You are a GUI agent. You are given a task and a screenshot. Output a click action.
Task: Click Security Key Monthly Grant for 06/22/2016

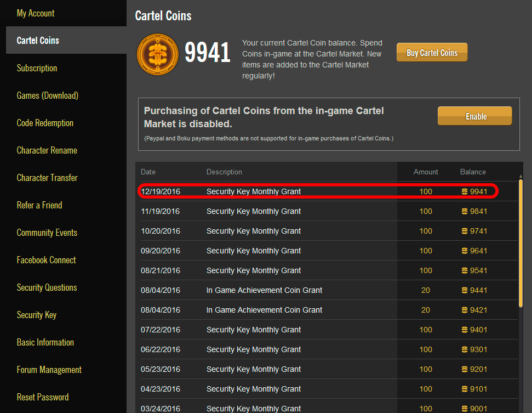[254, 349]
